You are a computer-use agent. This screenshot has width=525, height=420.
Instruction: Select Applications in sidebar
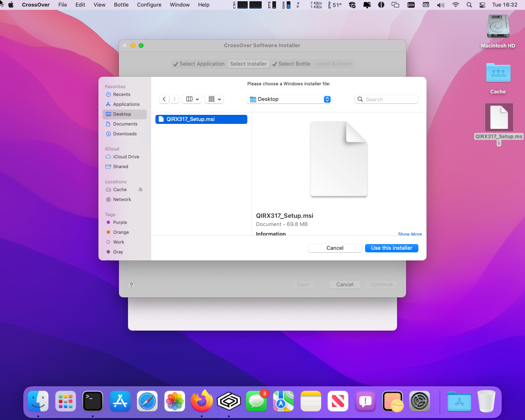click(125, 104)
